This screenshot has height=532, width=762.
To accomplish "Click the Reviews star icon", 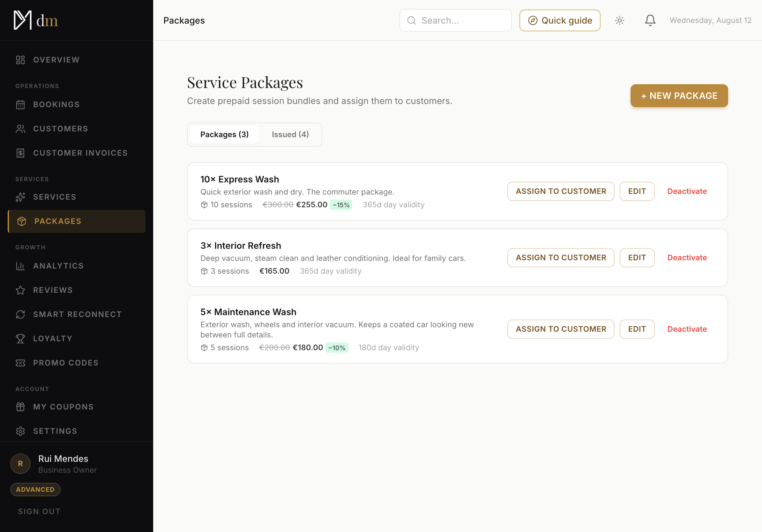I will pos(20,290).
